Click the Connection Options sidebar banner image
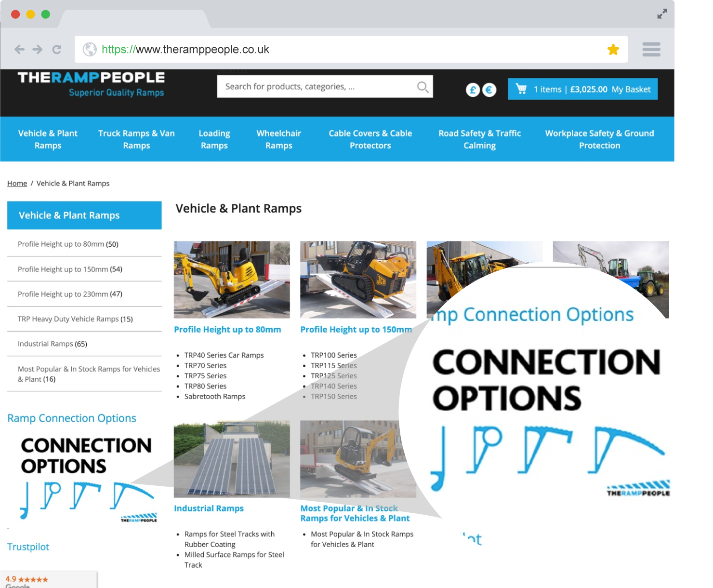Screen dimensions: 713x588 coord(88,479)
